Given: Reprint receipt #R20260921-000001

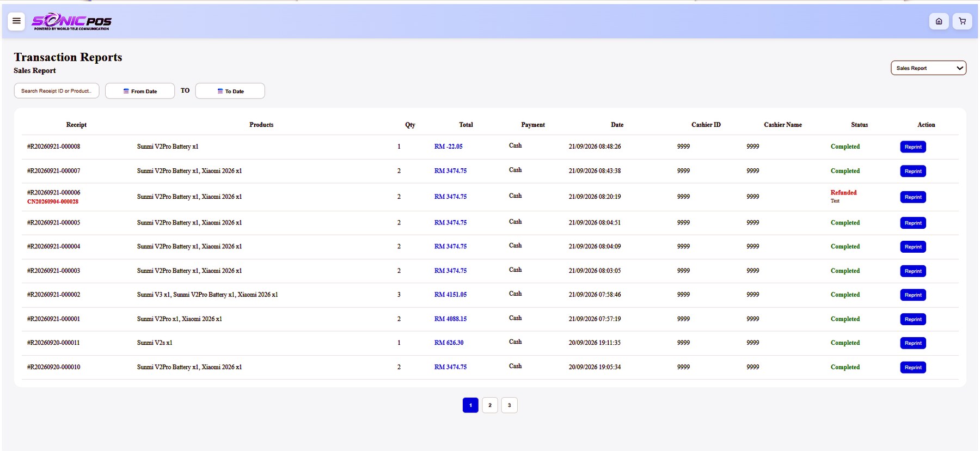Looking at the screenshot, I should (x=913, y=319).
